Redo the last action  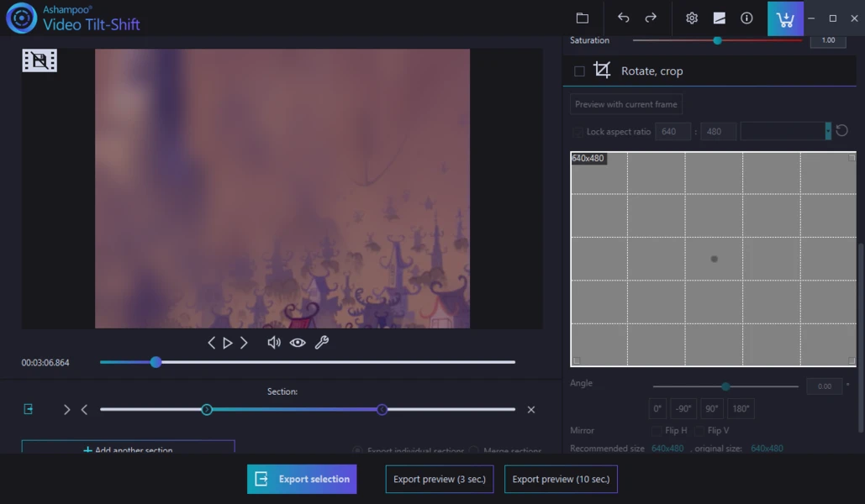coord(651,18)
